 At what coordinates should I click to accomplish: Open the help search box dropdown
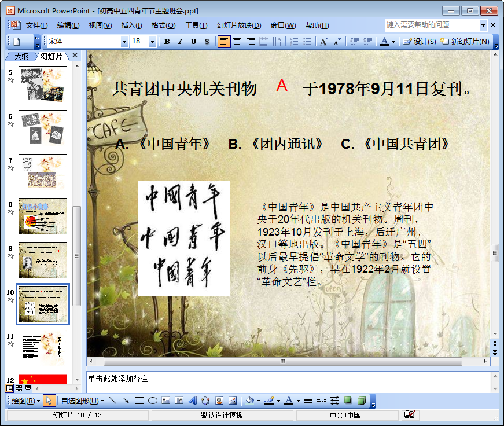483,25
